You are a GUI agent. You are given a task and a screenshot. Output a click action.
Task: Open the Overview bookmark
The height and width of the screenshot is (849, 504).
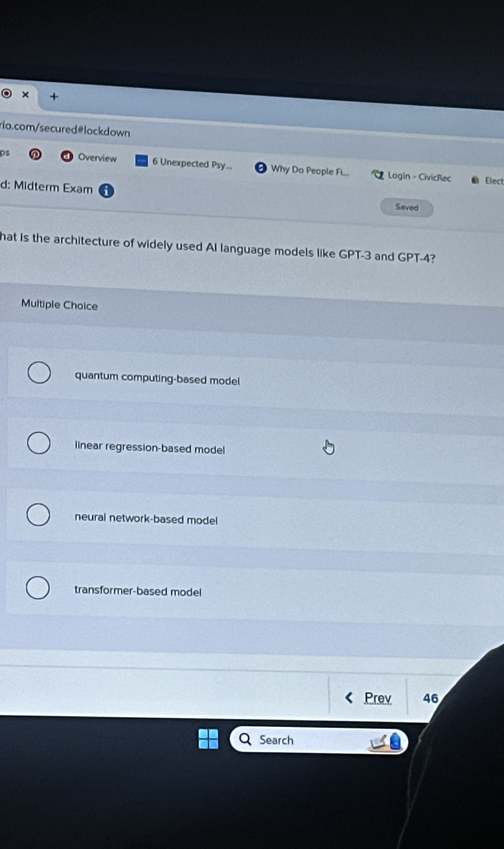[x=89, y=157]
